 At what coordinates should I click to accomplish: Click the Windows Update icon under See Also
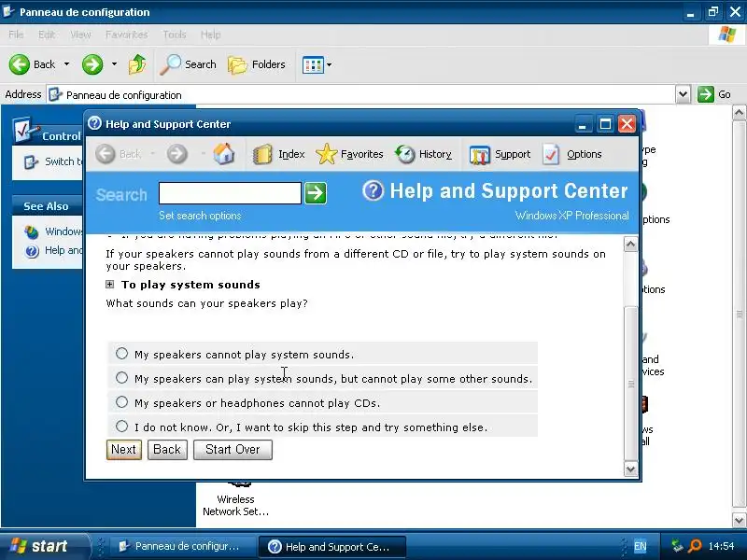(32, 231)
